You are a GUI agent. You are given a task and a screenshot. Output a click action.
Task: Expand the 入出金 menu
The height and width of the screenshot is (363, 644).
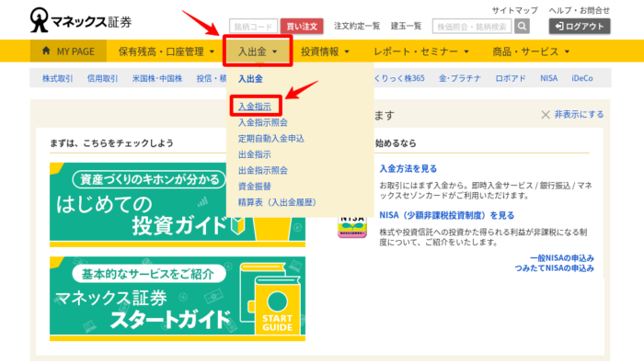258,51
